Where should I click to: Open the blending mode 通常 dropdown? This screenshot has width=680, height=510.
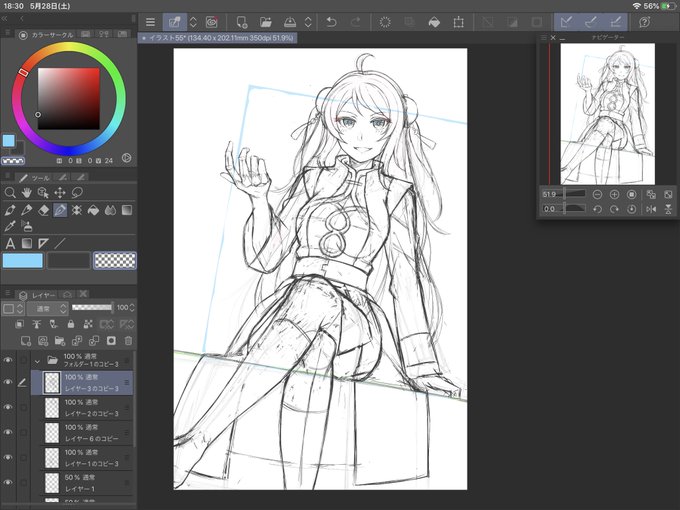pyautogui.click(x=47, y=308)
